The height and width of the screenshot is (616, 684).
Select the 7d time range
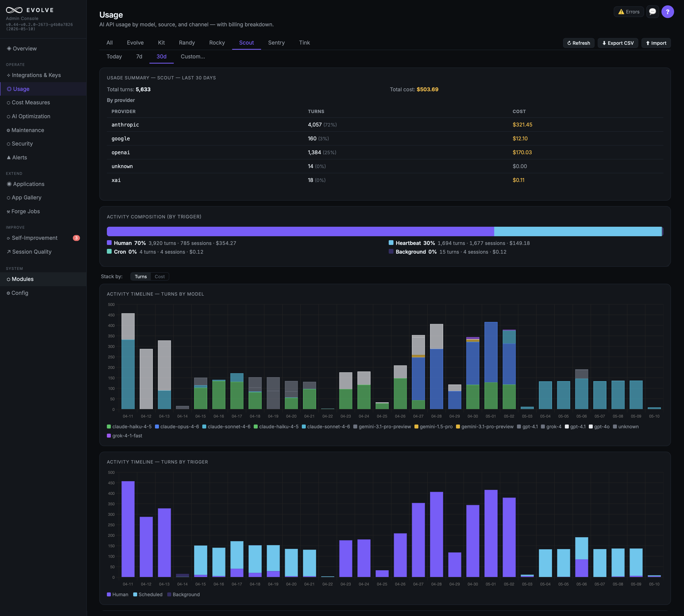coord(139,56)
